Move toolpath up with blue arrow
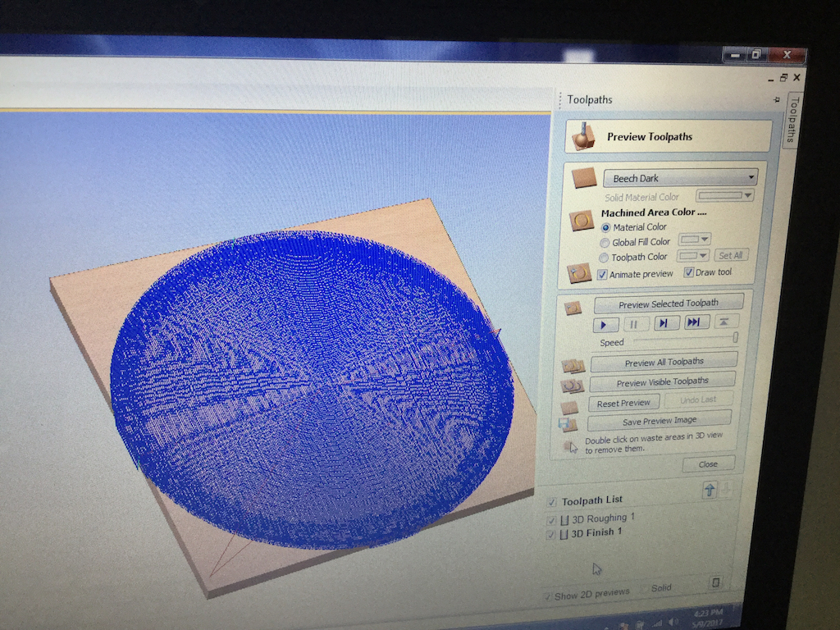This screenshot has width=840, height=630. [x=710, y=490]
